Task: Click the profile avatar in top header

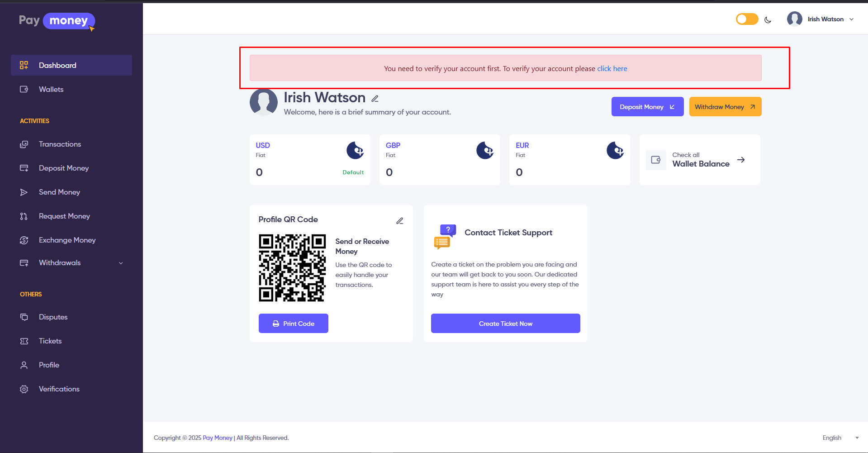Action: coord(794,19)
